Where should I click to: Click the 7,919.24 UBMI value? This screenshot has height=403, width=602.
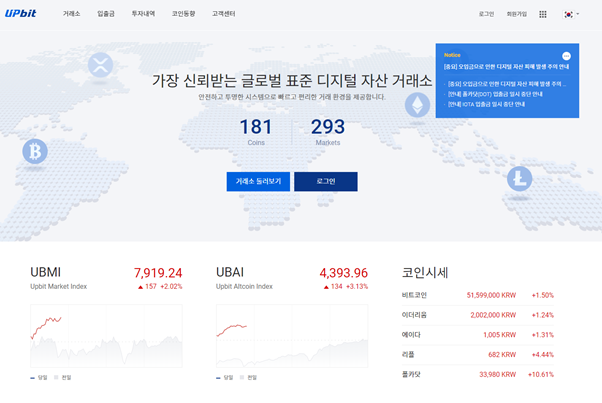click(x=158, y=273)
